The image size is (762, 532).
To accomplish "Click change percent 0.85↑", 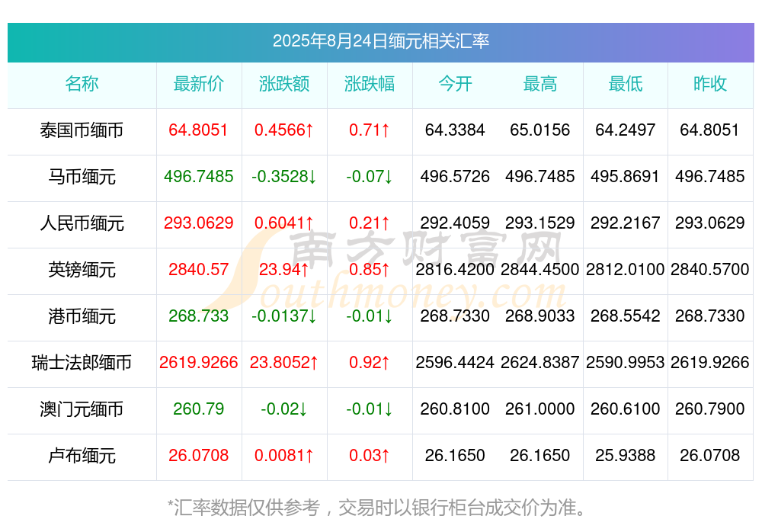I will [x=370, y=269].
